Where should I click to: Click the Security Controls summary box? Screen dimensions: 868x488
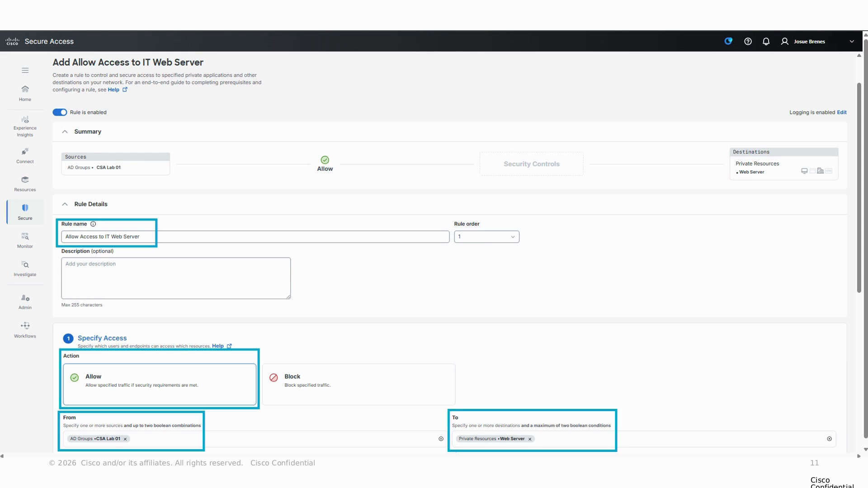(x=531, y=164)
